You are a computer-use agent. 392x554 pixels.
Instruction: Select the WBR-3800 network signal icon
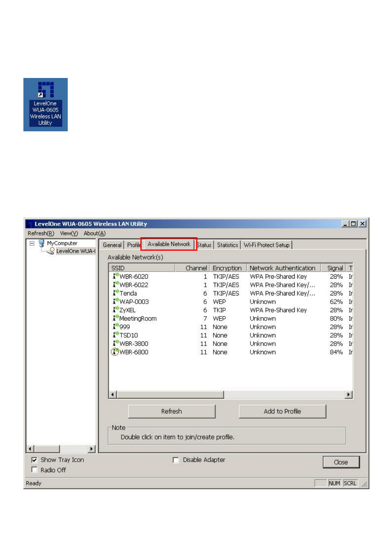tap(116, 343)
